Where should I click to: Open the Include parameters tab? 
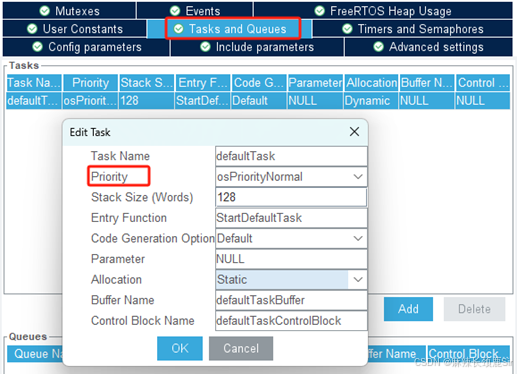click(257, 47)
